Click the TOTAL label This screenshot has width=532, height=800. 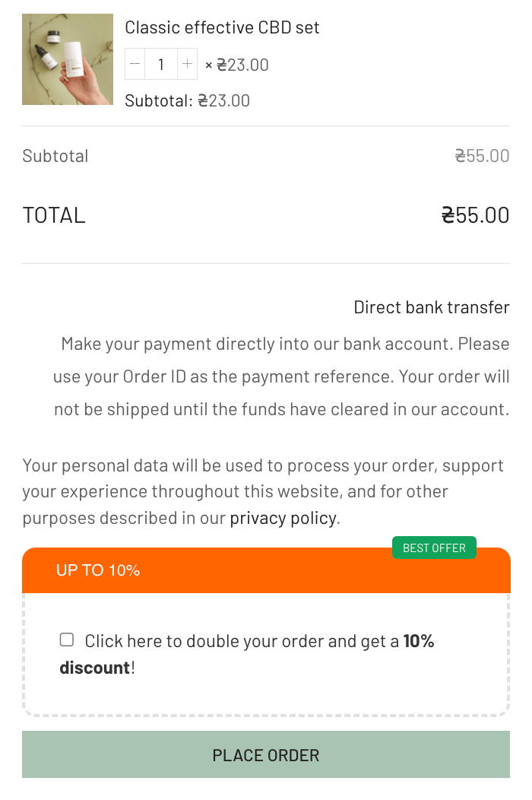click(54, 215)
